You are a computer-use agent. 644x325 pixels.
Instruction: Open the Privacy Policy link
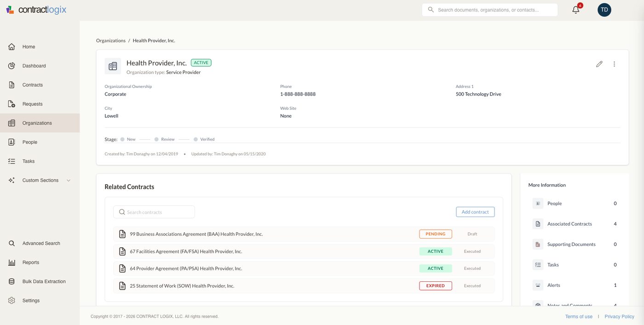(x=619, y=317)
